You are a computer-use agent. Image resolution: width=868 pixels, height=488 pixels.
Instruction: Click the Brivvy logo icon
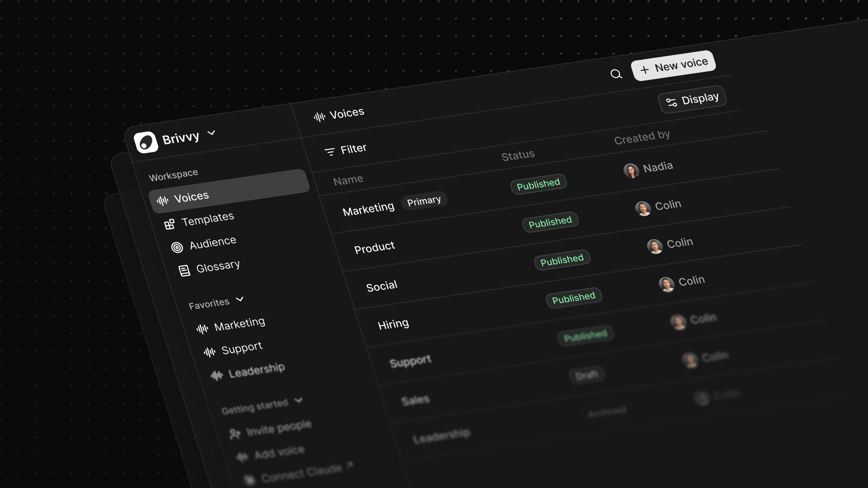tap(146, 142)
